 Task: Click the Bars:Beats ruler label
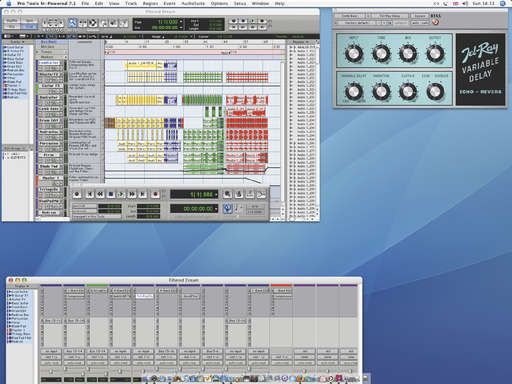(49, 42)
